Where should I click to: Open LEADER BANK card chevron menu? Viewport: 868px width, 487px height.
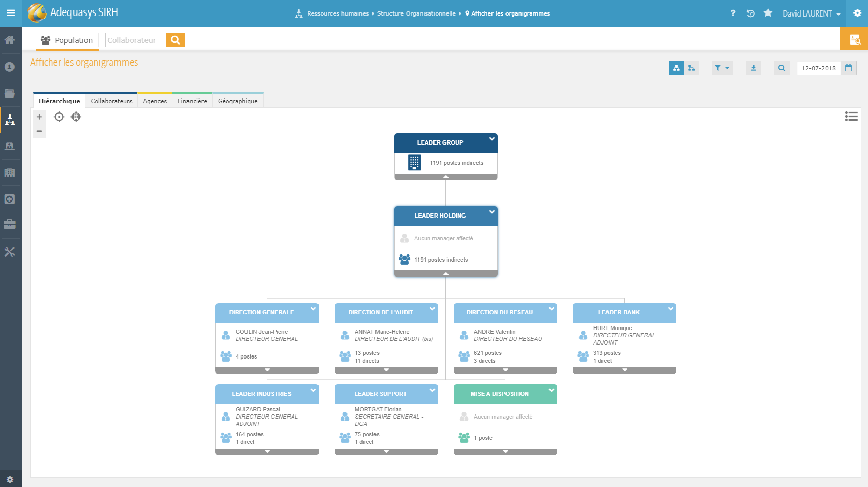[670, 309]
